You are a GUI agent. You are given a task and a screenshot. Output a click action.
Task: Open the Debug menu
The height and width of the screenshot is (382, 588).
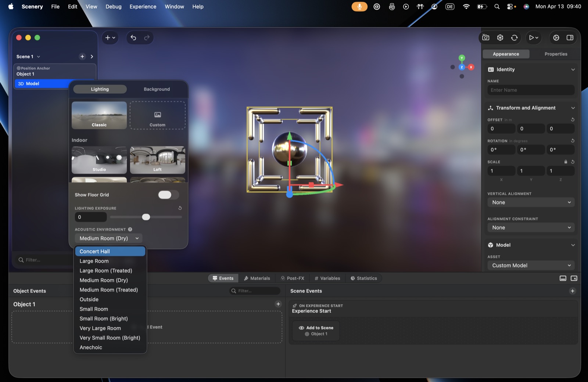pos(114,7)
